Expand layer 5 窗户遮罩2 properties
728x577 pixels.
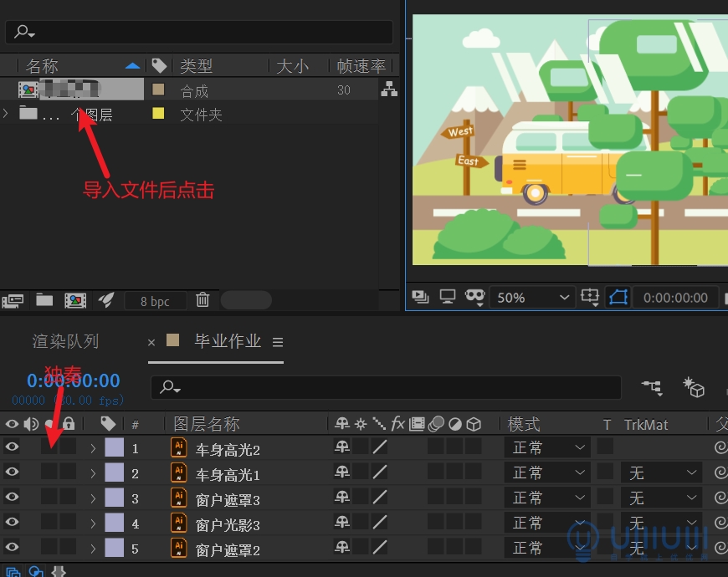pos(93,549)
